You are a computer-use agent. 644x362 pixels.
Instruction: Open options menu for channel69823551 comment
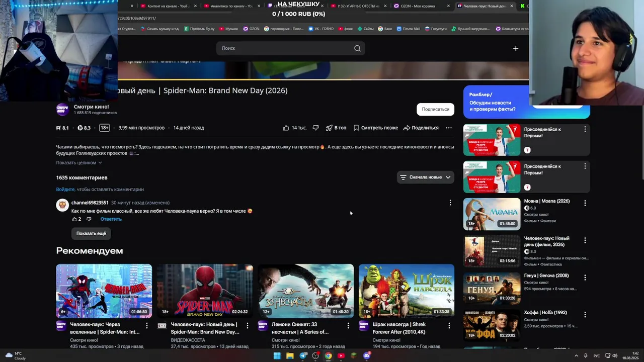[x=450, y=203]
